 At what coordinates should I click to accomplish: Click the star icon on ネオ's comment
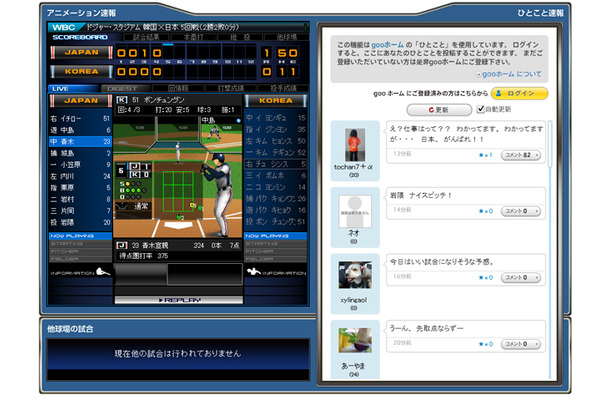[x=481, y=211]
